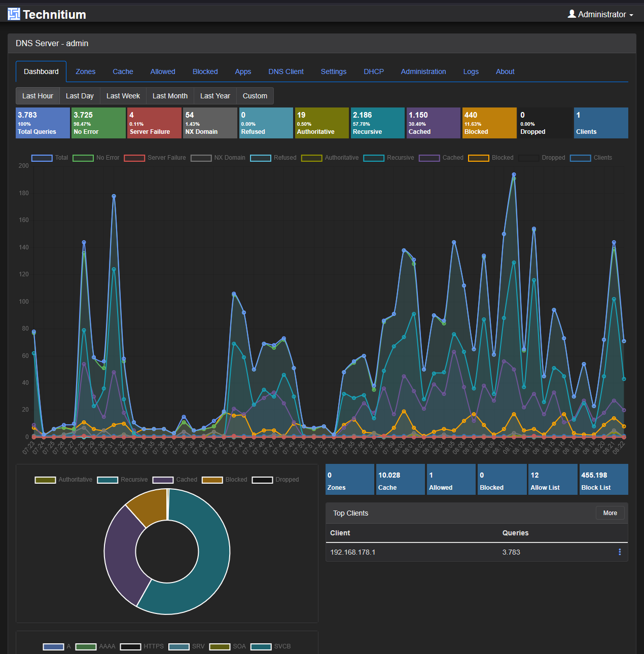Toggle SVCB record type legend item

tap(271, 646)
